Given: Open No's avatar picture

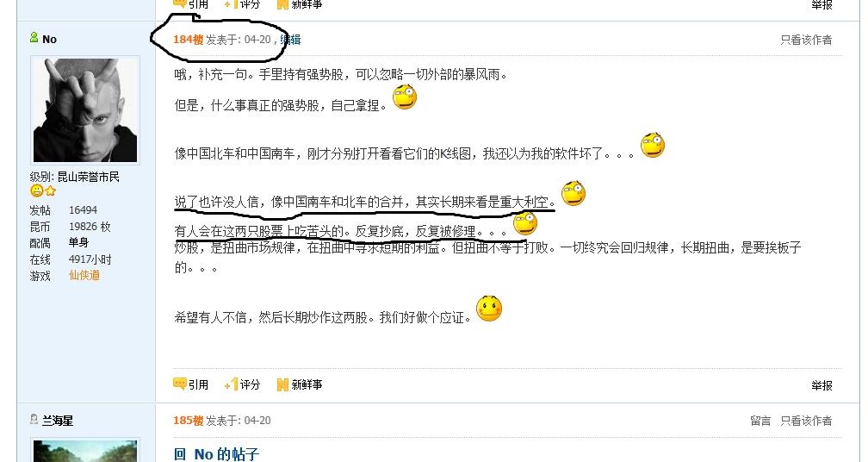Looking at the screenshot, I should pos(84,110).
